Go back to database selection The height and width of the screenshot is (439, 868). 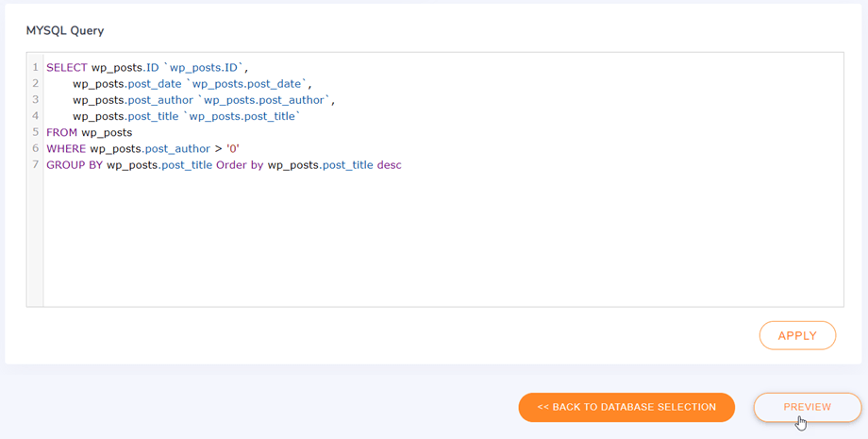point(626,407)
